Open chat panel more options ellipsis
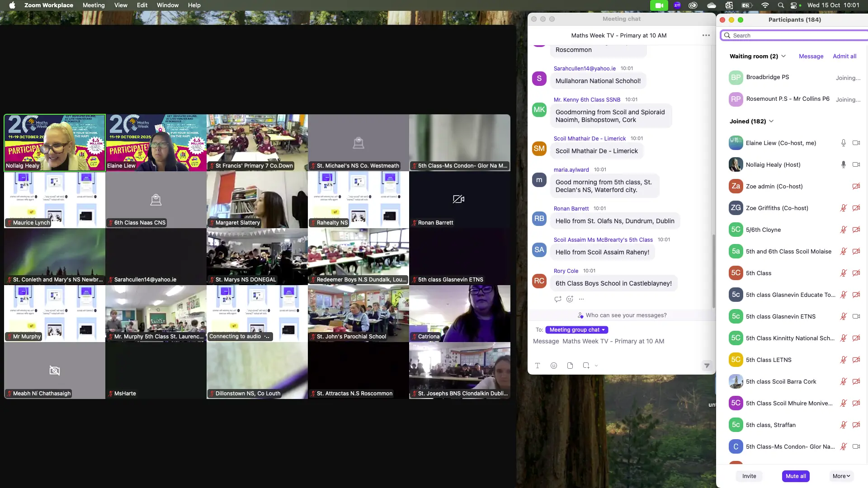 (x=706, y=35)
